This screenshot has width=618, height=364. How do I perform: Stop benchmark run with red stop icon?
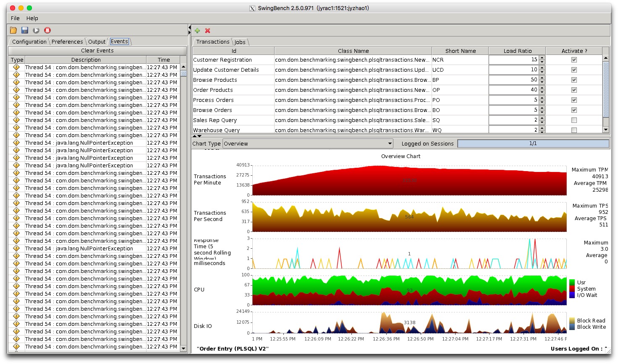pos(47,30)
